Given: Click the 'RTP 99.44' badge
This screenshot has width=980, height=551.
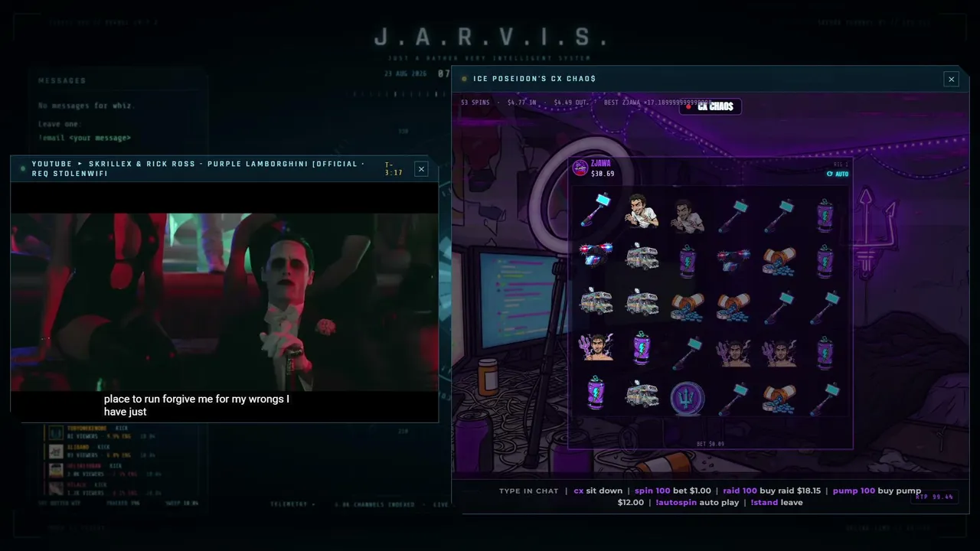Looking at the screenshot, I should coord(934,497).
